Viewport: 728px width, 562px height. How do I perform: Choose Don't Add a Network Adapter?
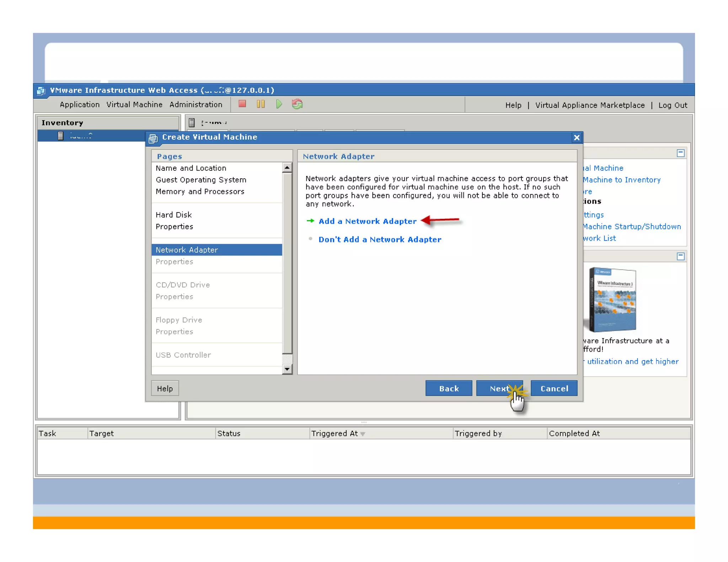point(379,239)
